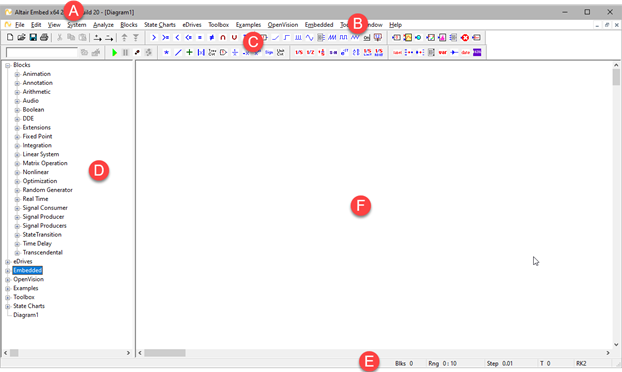Start simulation with the green Run arrow
Image resolution: width=622 pixels, height=372 pixels.
click(115, 52)
